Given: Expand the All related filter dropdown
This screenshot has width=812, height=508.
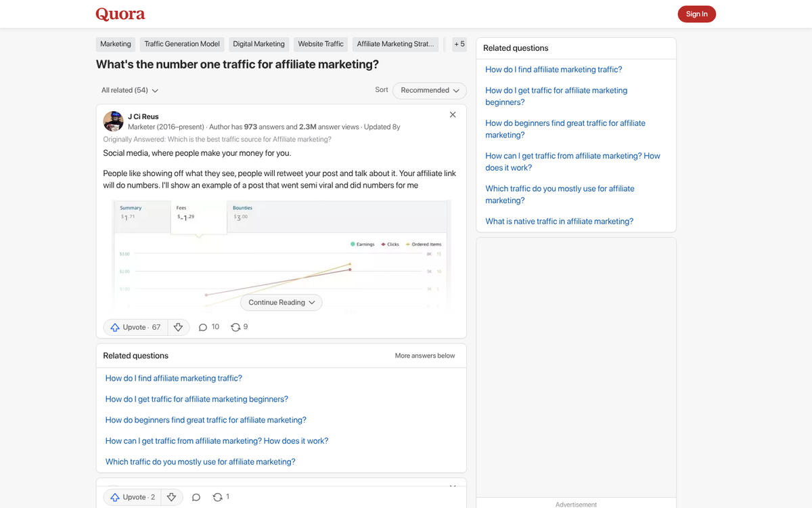Looking at the screenshot, I should [x=129, y=90].
